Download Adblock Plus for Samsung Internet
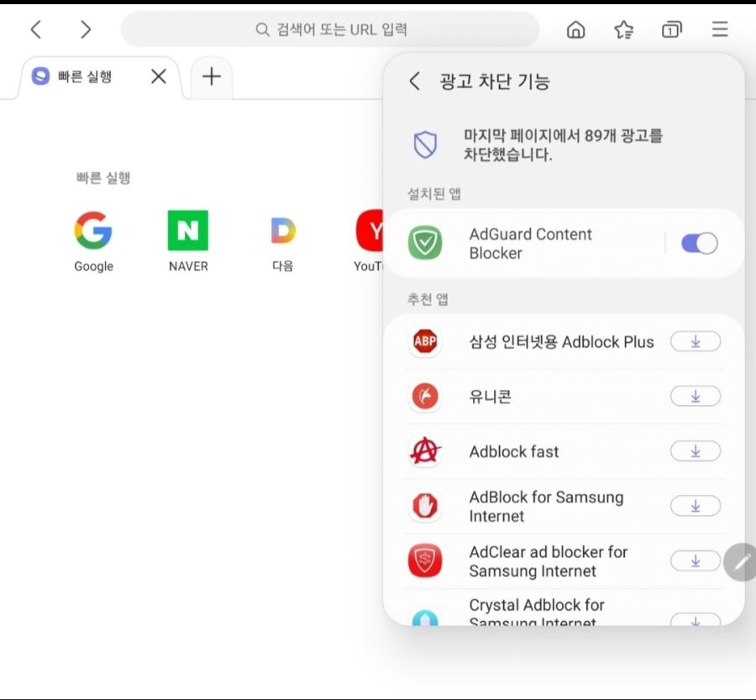Viewport: 756px width, 700px height. click(696, 341)
